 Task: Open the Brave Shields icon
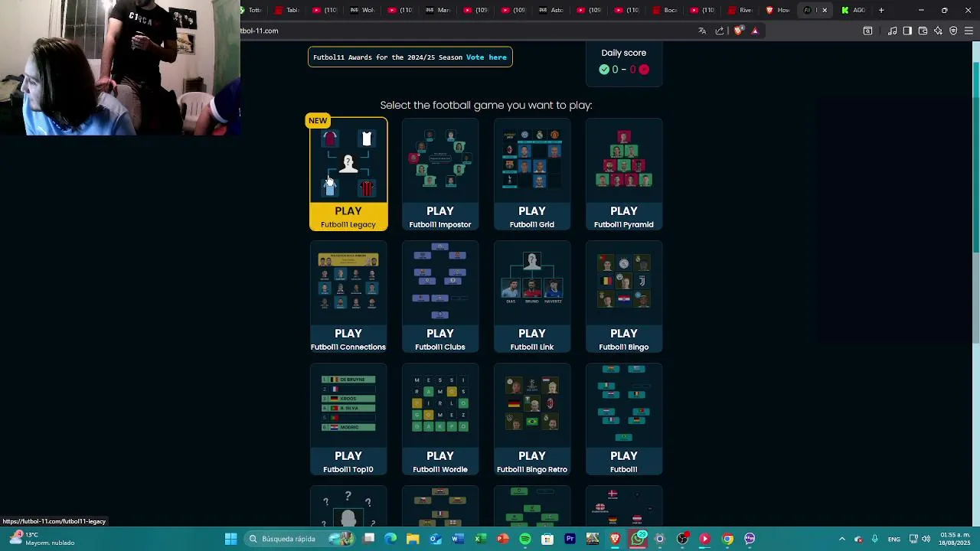pyautogui.click(x=738, y=31)
